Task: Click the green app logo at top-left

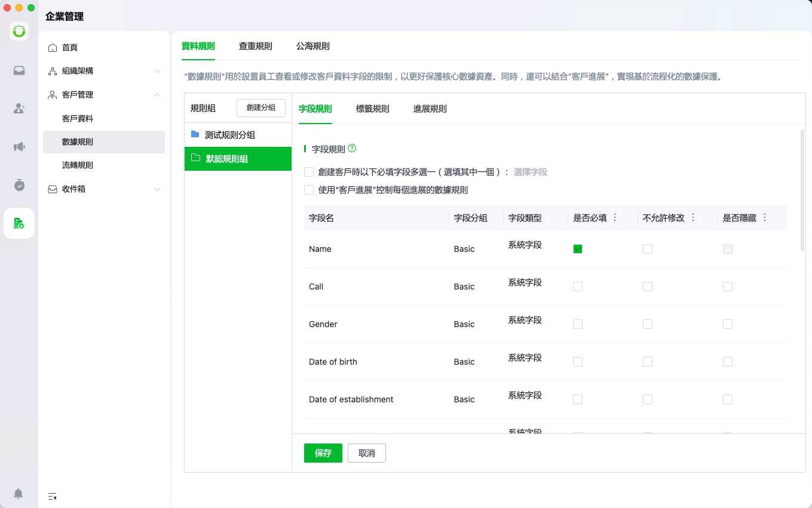Action: click(x=19, y=31)
